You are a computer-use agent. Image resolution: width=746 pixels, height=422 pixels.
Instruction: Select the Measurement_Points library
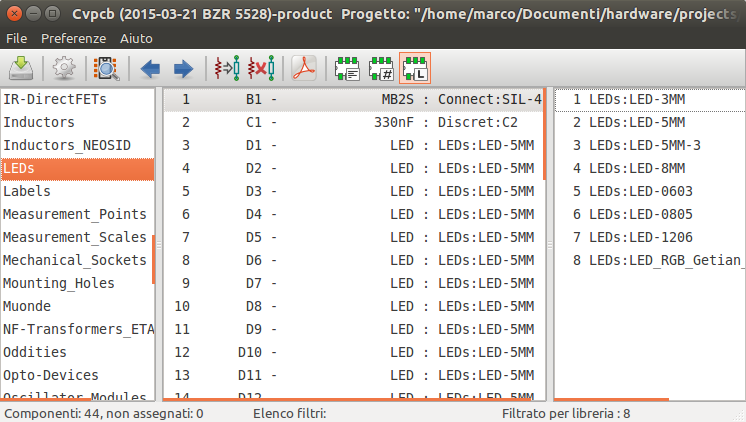point(78,214)
